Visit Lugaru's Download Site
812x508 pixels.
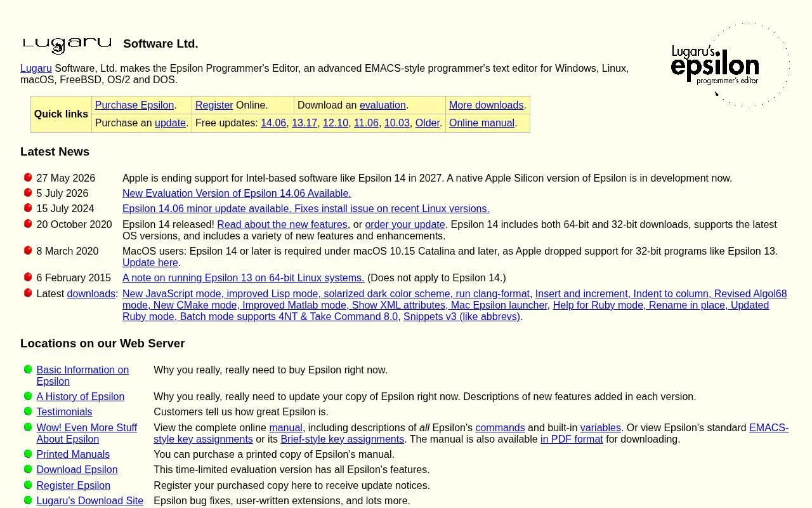coord(90,501)
